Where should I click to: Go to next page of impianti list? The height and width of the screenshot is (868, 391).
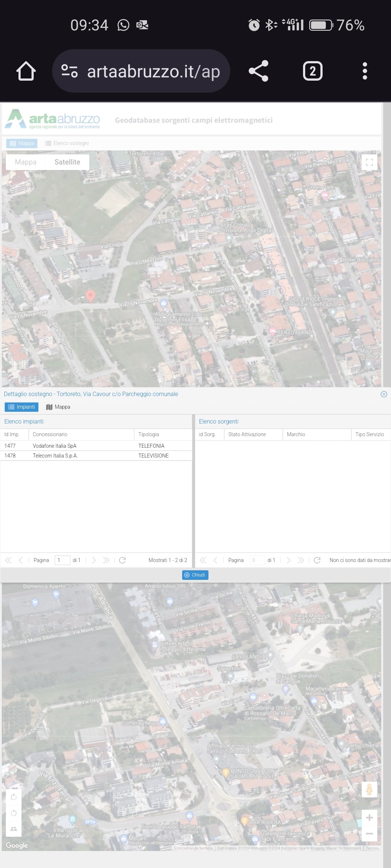click(x=94, y=560)
